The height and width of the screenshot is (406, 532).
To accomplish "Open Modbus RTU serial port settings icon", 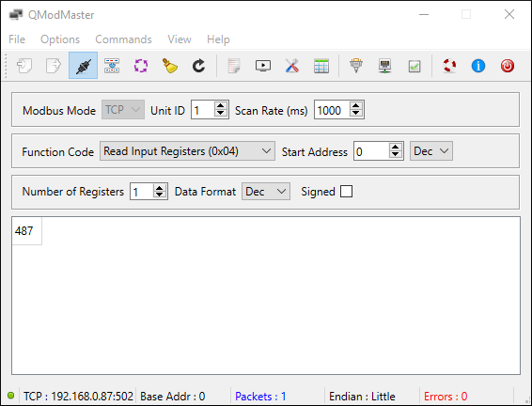I will 356,66.
